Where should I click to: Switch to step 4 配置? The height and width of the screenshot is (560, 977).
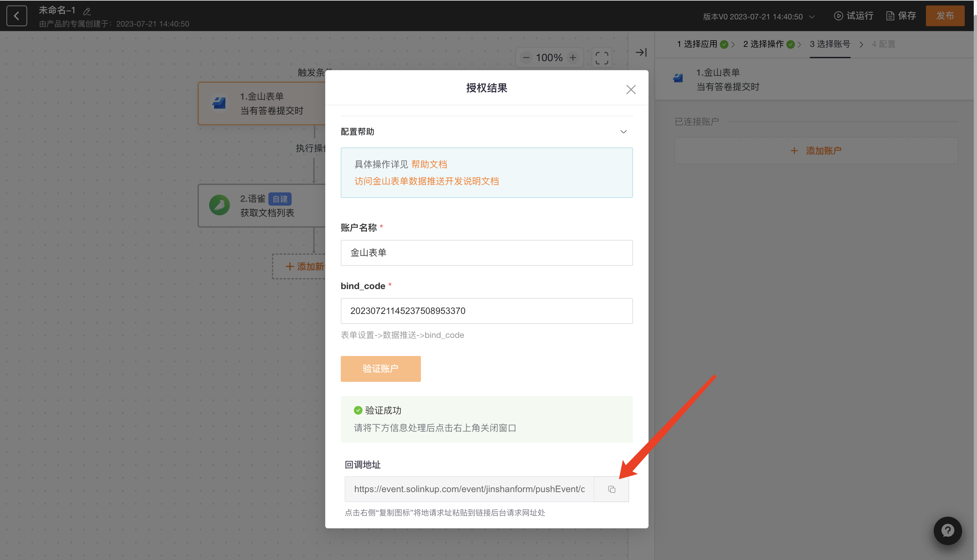883,44
